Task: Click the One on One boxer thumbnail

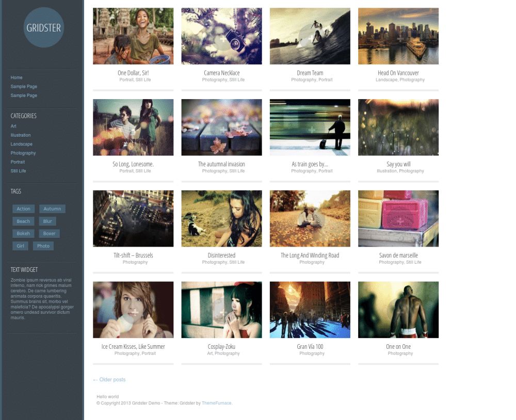Action: pos(398,310)
